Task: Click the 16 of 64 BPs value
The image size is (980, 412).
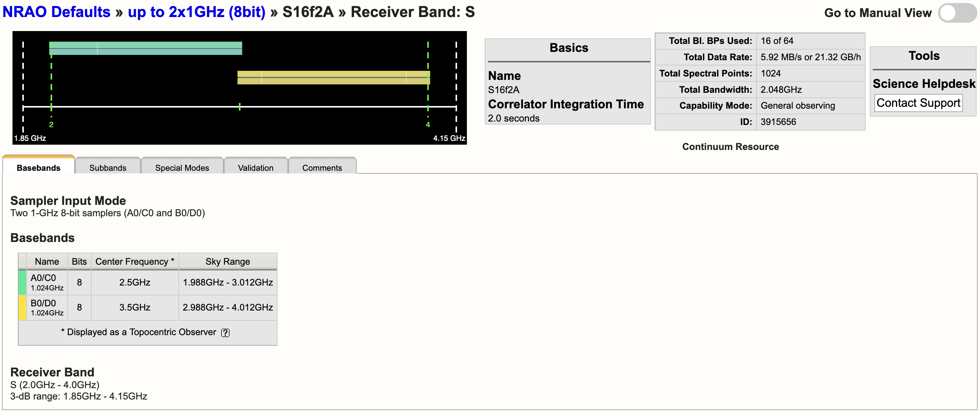Action: coord(777,41)
